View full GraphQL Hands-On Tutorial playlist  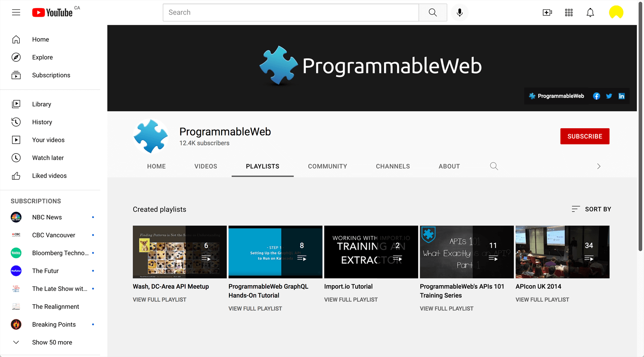coord(255,309)
